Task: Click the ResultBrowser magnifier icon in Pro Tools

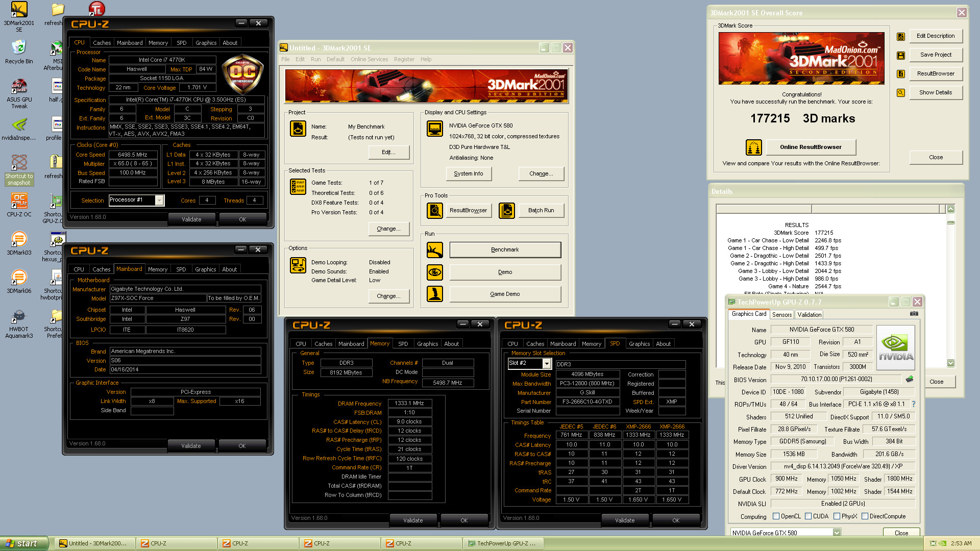Action: (435, 210)
